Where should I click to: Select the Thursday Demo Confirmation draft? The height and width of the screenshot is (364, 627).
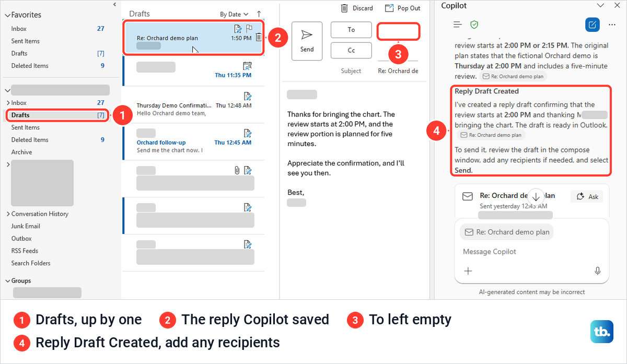point(193,105)
